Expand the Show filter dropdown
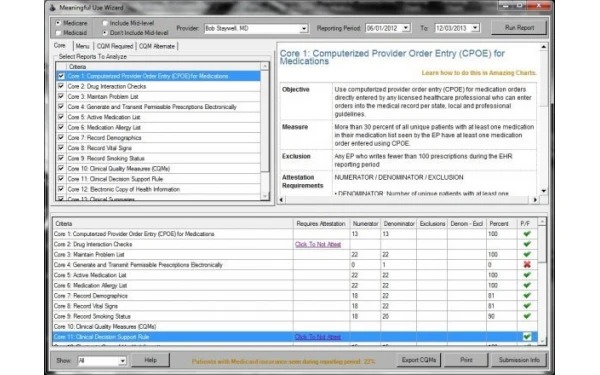This screenshot has width=600, height=375. tap(122, 360)
